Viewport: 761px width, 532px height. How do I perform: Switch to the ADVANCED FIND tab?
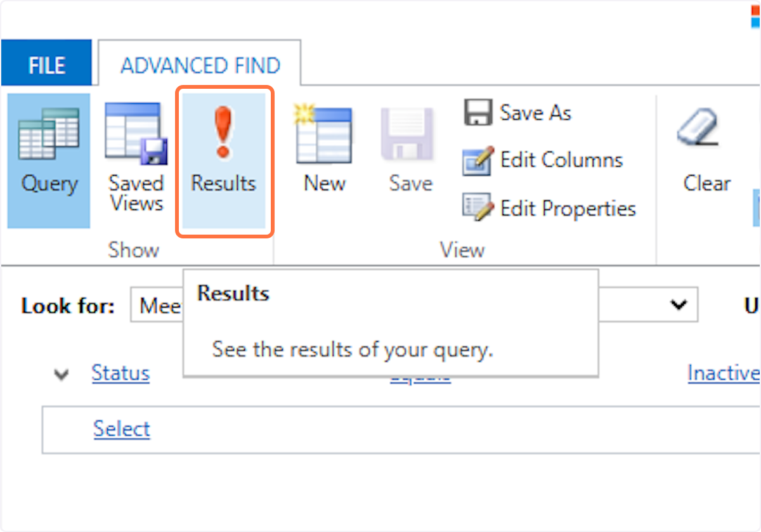[x=200, y=65]
